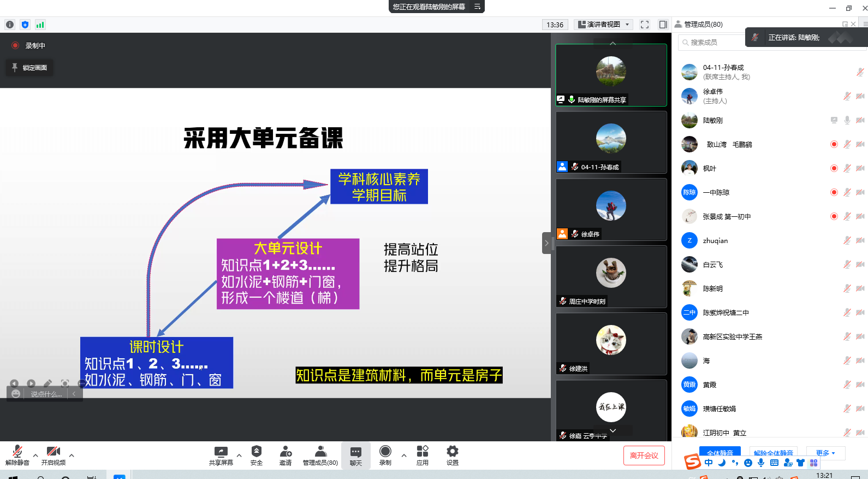The image size is (868, 479).
Task: Click the network signal bars icon
Action: point(40,25)
